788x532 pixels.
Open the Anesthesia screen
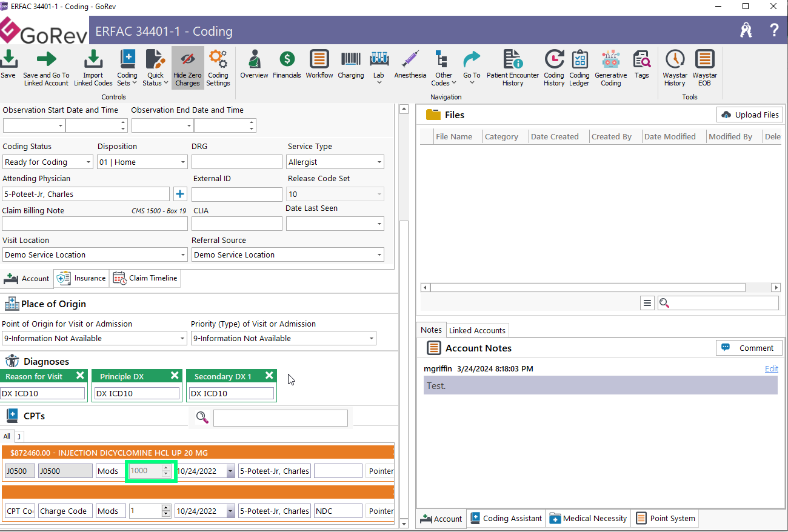[410, 64]
